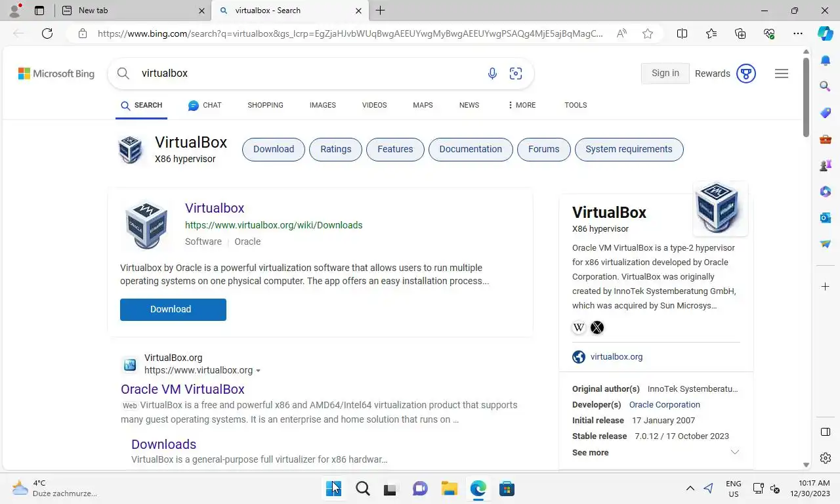Open sidebar Outlook icon

click(x=826, y=218)
